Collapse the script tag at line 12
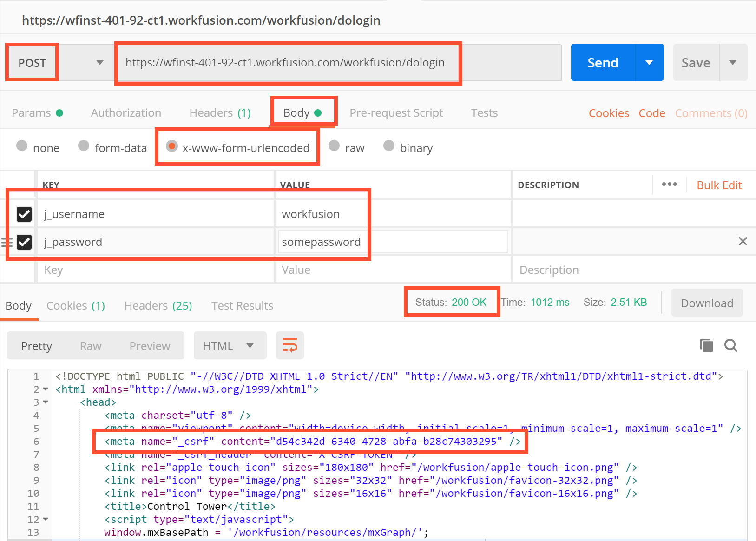Screen dimensions: 756x541 click(x=46, y=520)
